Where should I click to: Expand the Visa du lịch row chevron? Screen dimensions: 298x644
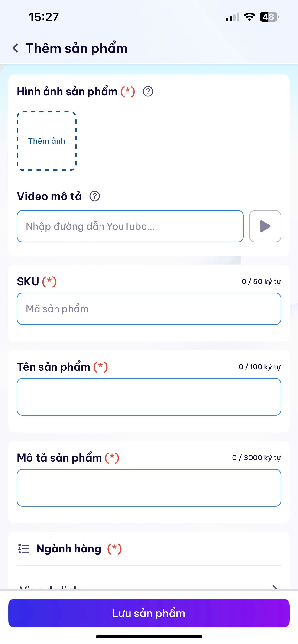275,587
